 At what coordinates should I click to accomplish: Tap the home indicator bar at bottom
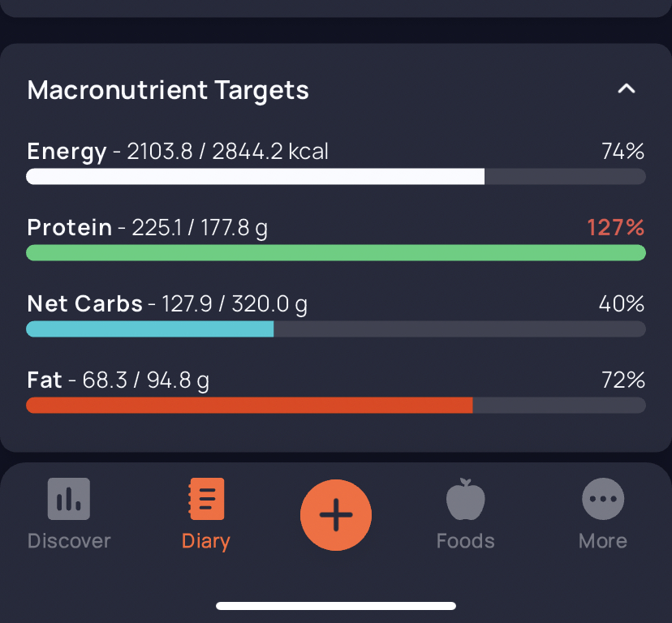click(x=336, y=605)
